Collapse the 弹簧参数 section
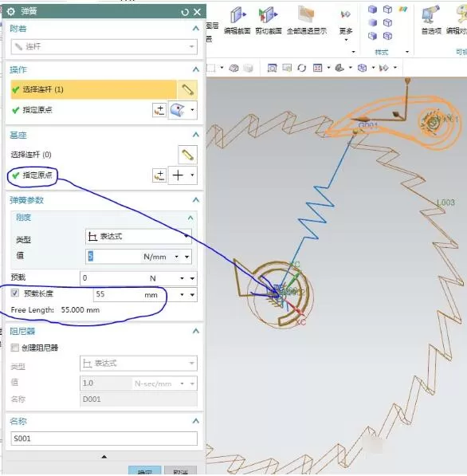Screen dimensions: 467x476 tap(196, 200)
